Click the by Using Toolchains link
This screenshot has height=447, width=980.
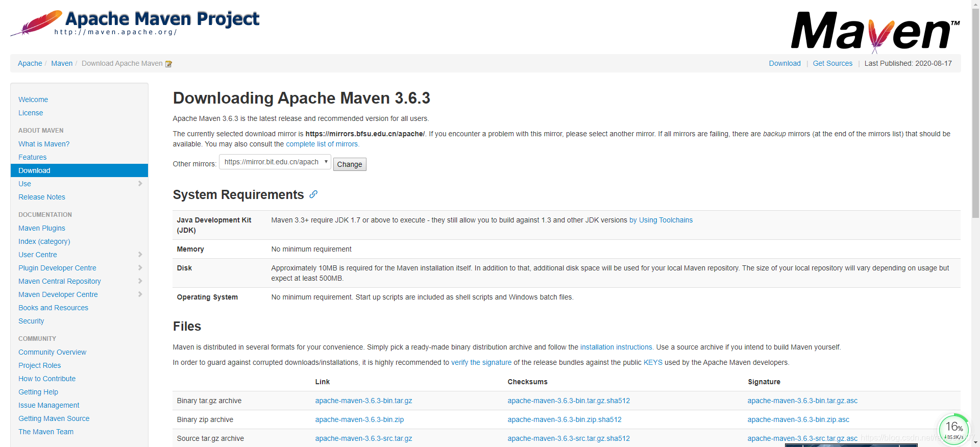(661, 220)
